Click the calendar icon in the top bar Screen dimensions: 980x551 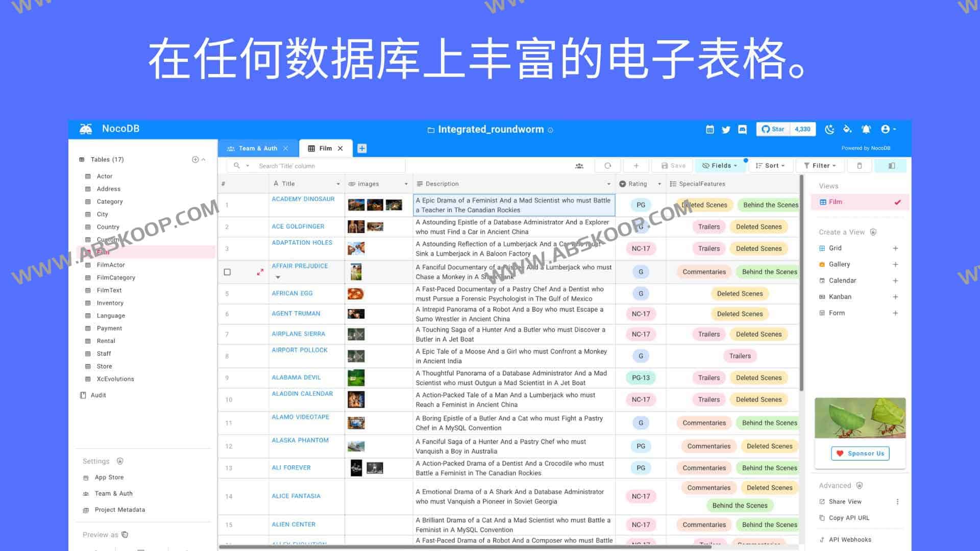click(x=710, y=129)
